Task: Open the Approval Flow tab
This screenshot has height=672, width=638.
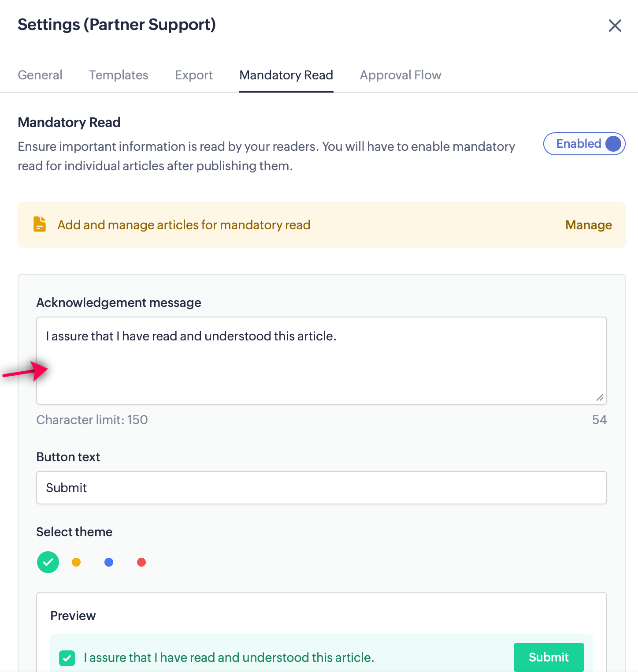Action: [x=401, y=75]
